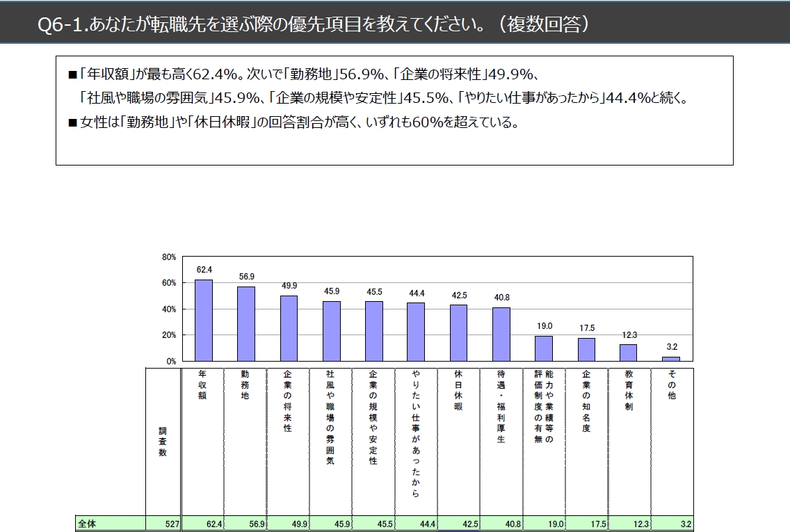Image resolution: width=790 pixels, height=532 pixels.
Task: Click the 20% axis label
Action: pyautogui.click(x=169, y=335)
